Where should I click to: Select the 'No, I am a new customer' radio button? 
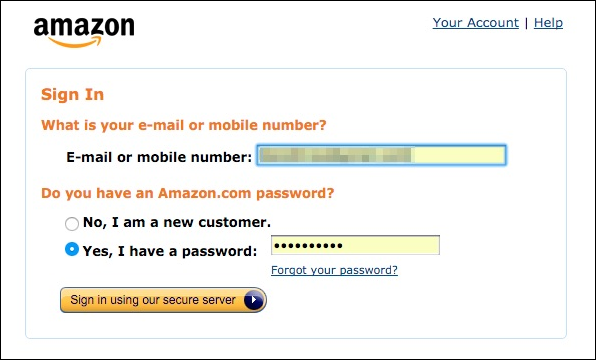[72, 224]
